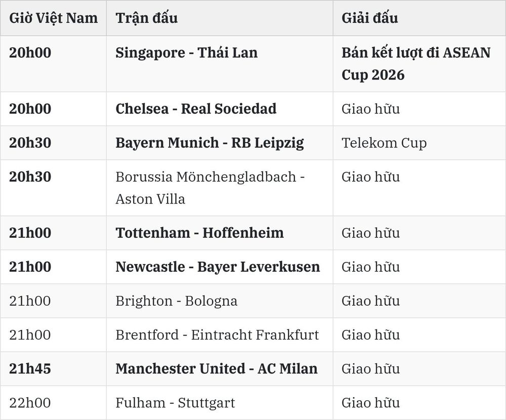The width and height of the screenshot is (506, 420).
Task: Select the Newcastle - Bayer Leverkusen match
Action: [x=218, y=267]
